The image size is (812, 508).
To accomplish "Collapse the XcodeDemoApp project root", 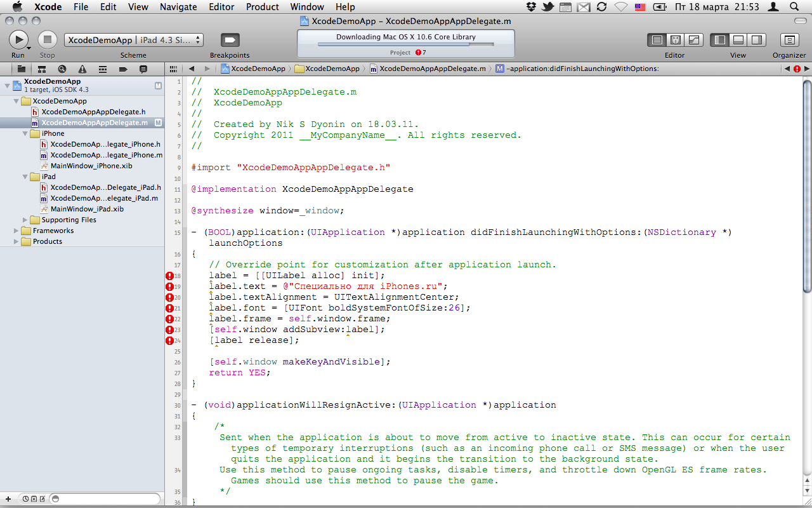I will [x=7, y=85].
